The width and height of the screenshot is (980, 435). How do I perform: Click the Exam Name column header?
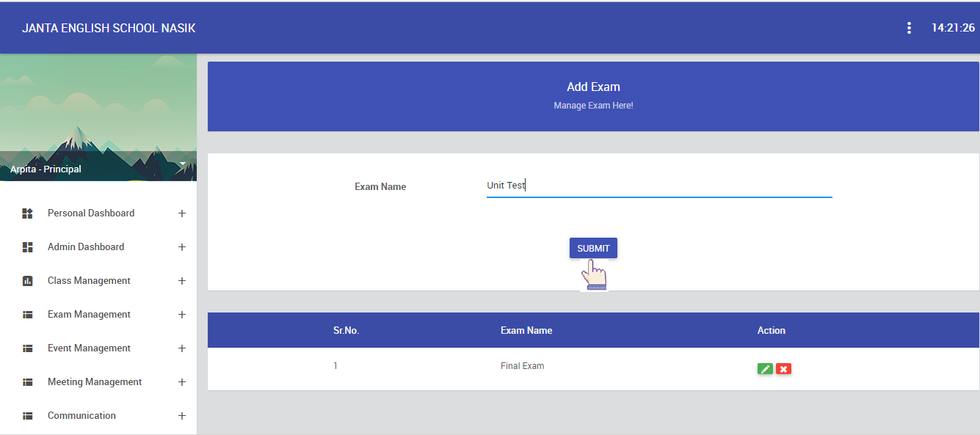(526, 331)
